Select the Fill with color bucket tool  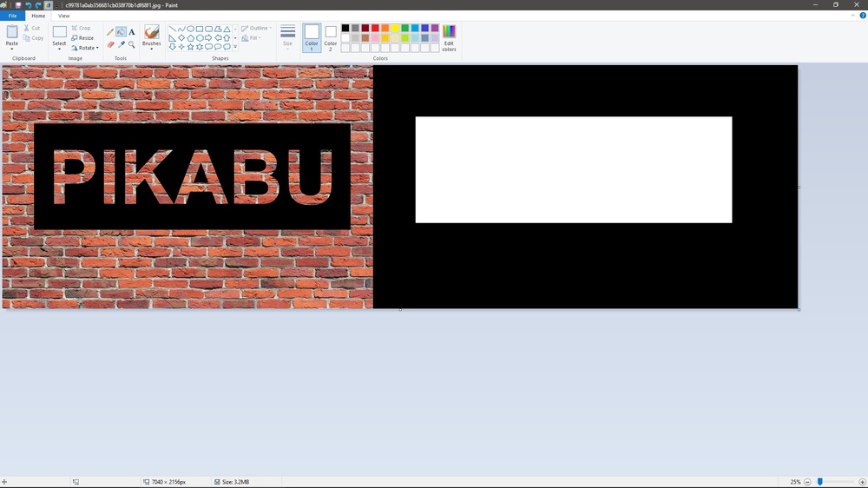[x=121, y=32]
